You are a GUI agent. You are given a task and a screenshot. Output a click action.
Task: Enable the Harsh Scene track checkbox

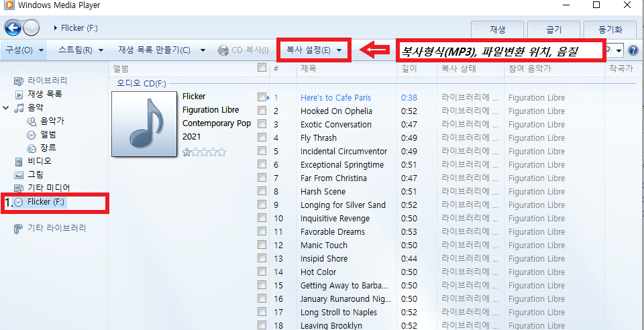(262, 191)
